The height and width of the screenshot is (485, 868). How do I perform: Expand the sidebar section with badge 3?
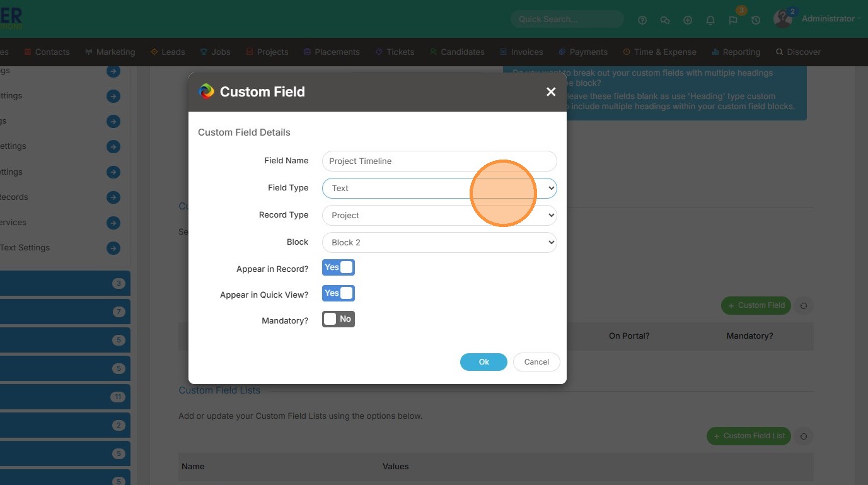[65, 283]
